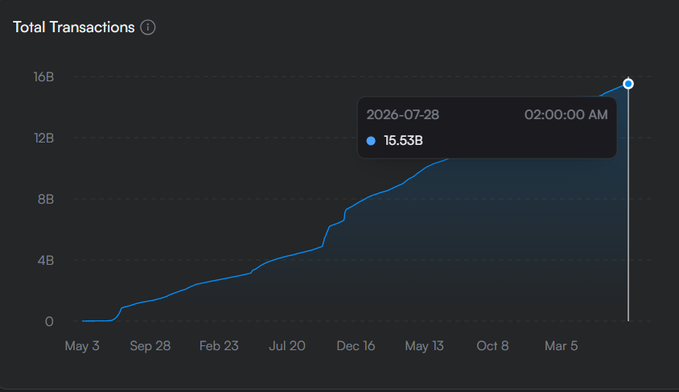Click the May 13 x-axis label
Viewport: 679px width, 392px height.
click(424, 346)
